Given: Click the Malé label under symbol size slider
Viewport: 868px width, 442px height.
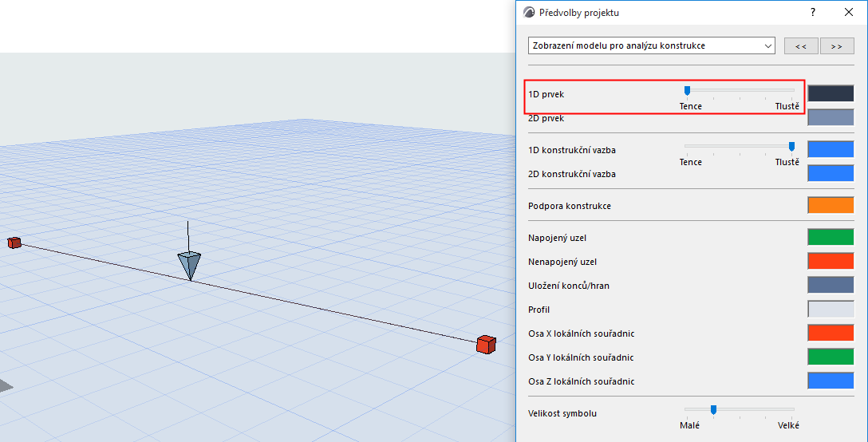Looking at the screenshot, I should click(x=690, y=425).
